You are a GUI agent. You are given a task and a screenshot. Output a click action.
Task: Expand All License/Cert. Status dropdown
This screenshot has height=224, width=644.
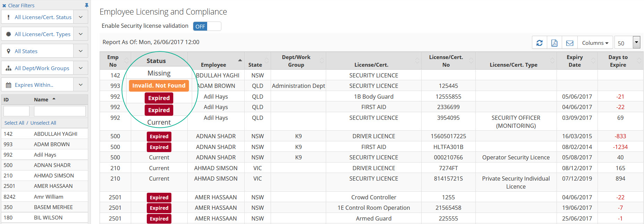click(x=80, y=17)
